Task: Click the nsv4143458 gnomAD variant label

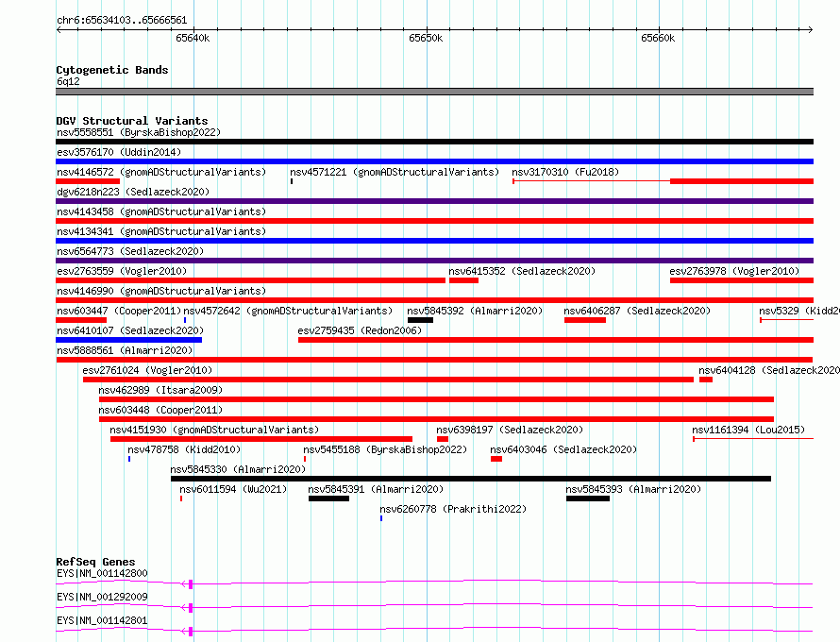Action: coord(161,211)
